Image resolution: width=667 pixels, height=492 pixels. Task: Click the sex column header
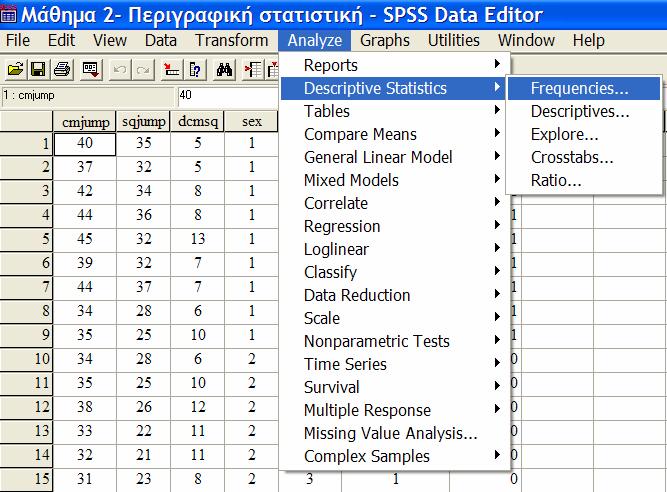click(251, 122)
